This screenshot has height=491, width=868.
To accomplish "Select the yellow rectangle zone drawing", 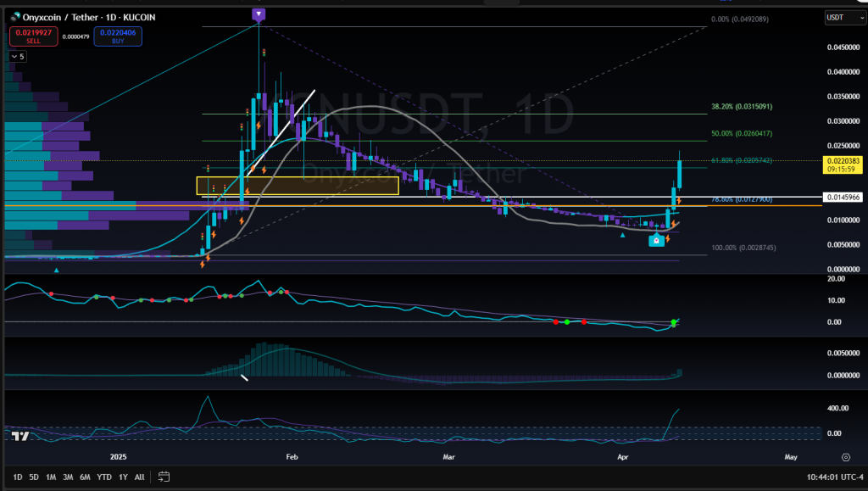I will coord(298,186).
